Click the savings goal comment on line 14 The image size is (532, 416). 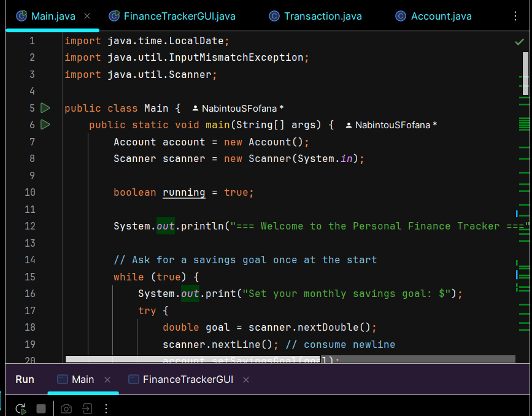click(245, 260)
